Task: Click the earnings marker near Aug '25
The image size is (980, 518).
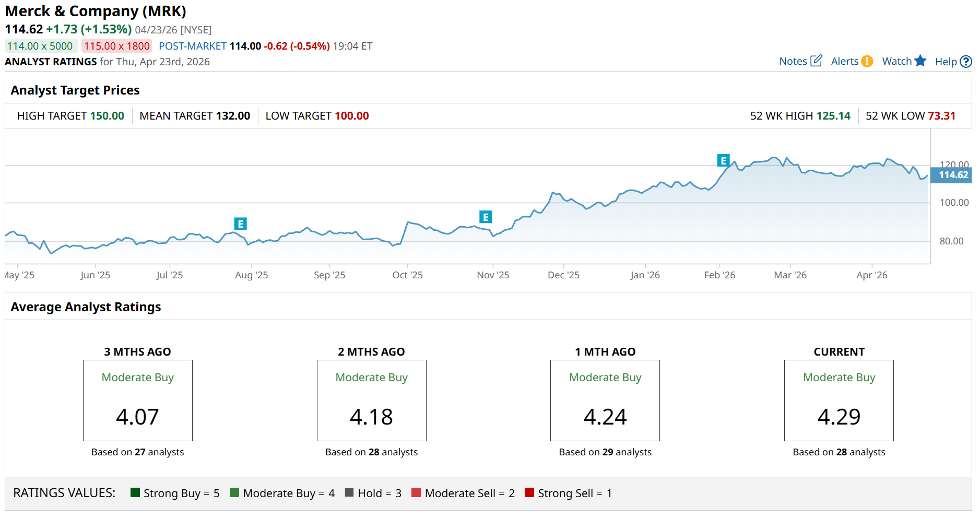Action: [x=240, y=224]
